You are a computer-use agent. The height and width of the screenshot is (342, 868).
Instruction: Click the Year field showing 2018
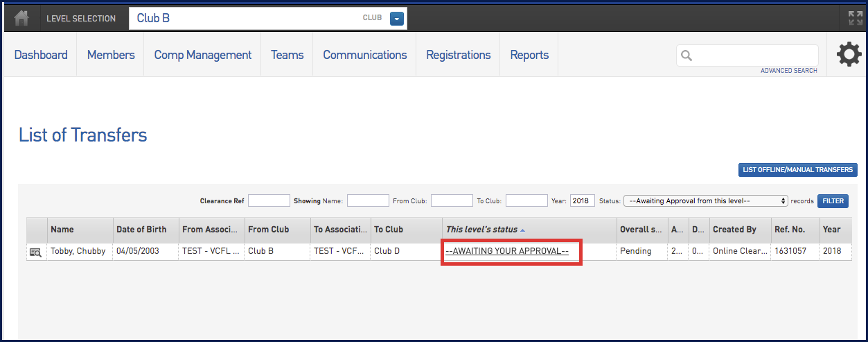583,200
